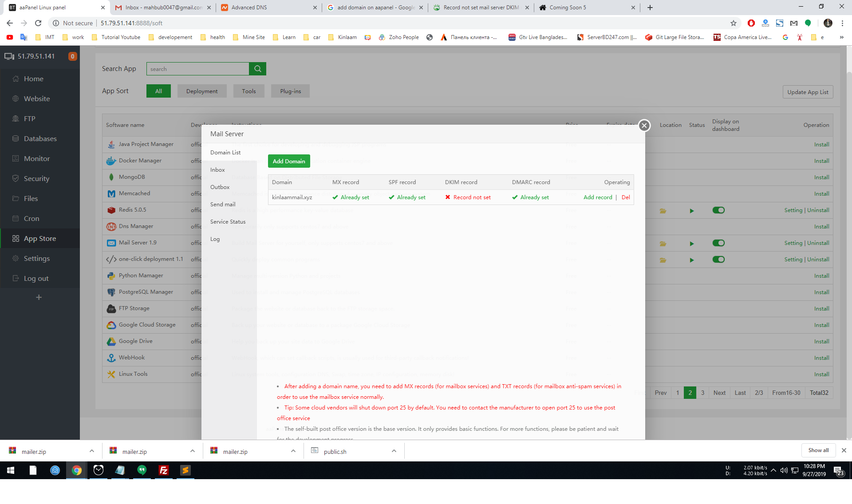Screen dimensions: 852x504
Task: Click the search magnifier button
Action: click(257, 69)
